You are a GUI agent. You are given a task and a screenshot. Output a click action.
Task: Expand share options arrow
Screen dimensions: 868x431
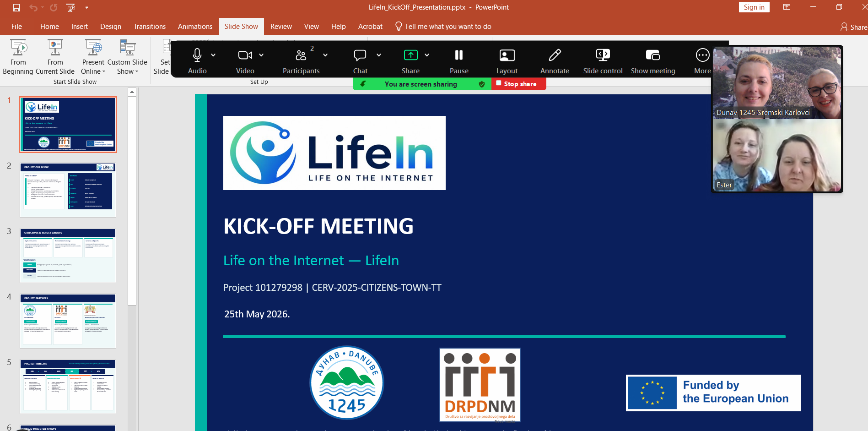(x=427, y=55)
